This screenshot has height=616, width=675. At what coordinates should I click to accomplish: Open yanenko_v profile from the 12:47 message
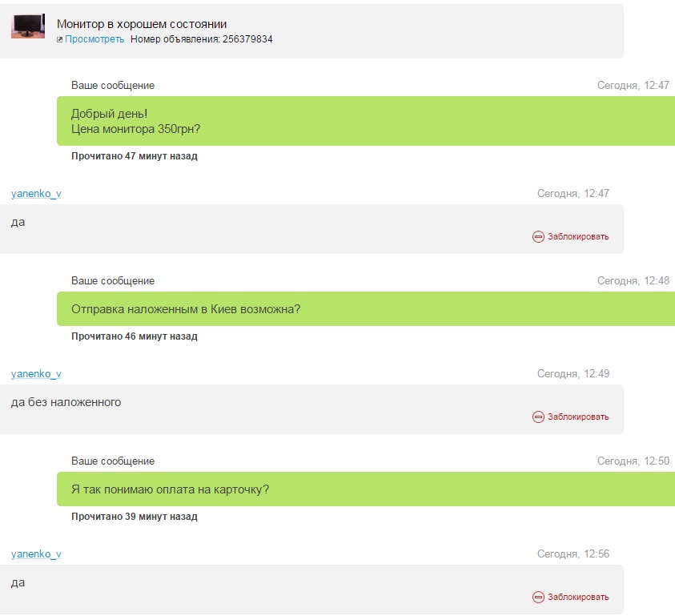point(36,194)
